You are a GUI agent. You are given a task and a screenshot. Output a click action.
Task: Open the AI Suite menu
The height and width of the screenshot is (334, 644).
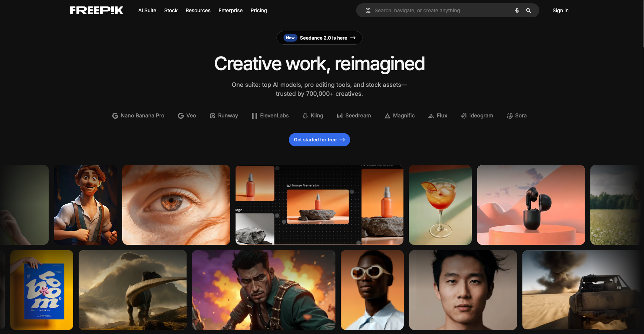tap(147, 11)
